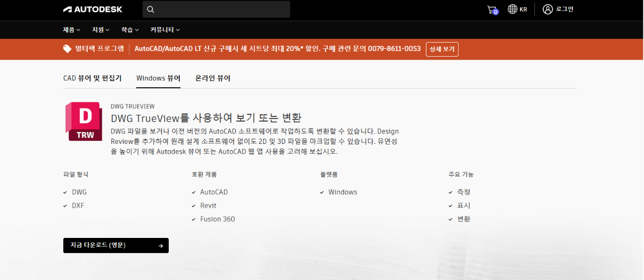Click the 플랫폼 column heading
The width and height of the screenshot is (644, 280).
329,175
